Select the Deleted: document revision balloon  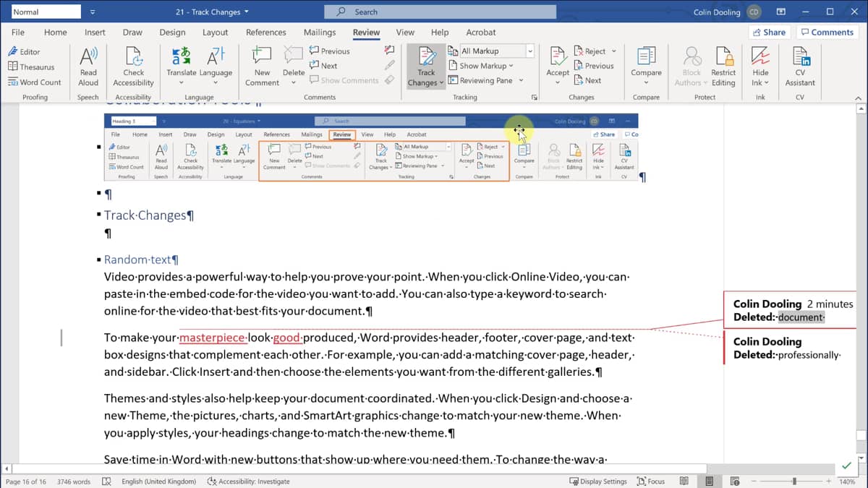pyautogui.click(x=790, y=310)
